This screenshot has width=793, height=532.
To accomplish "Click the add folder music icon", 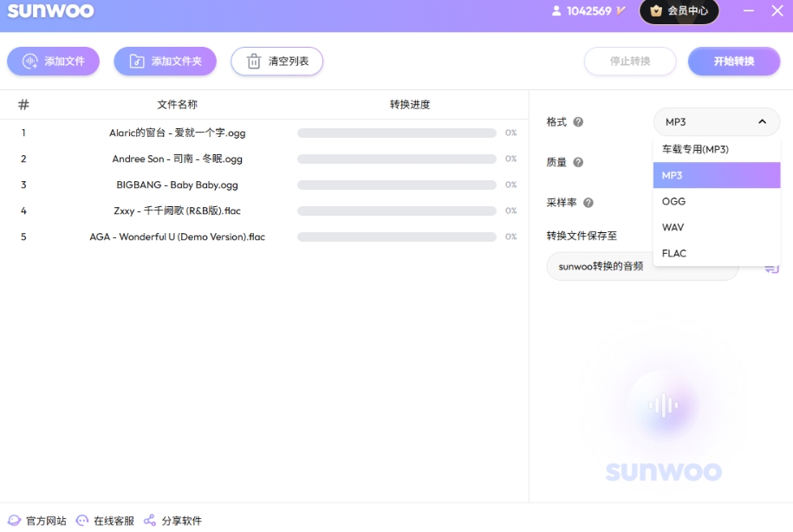I will click(137, 62).
